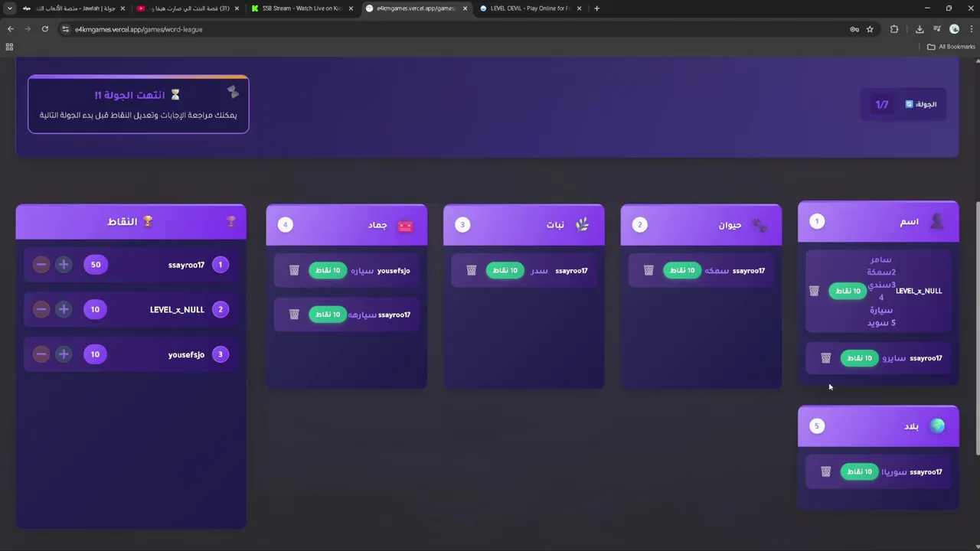Open the media controls icon
Image resolution: width=980 pixels, height=551 pixels.
coord(937,29)
